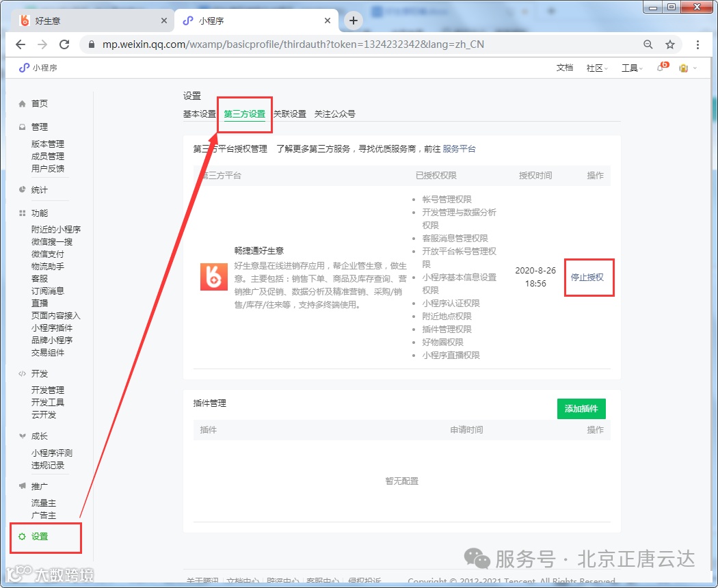The image size is (718, 588).
Task: Open 广告主
Action: click(44, 516)
